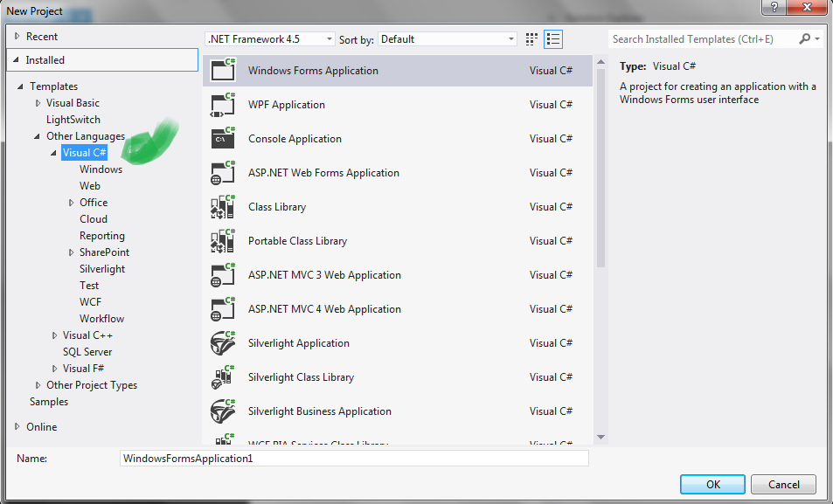Select the "WPF Application" template name

pos(287,105)
